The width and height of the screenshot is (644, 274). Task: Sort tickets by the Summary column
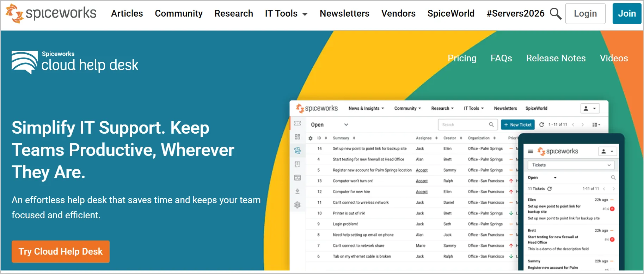[x=344, y=138]
